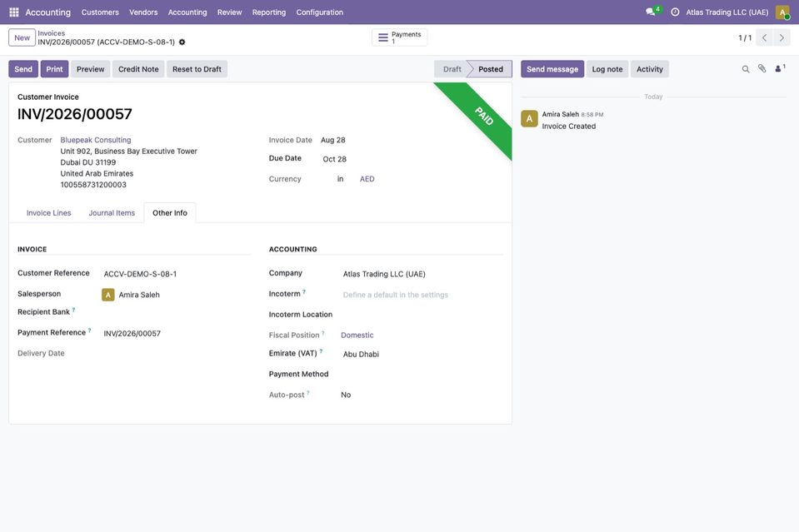Go to previous record arrow

(x=764, y=37)
